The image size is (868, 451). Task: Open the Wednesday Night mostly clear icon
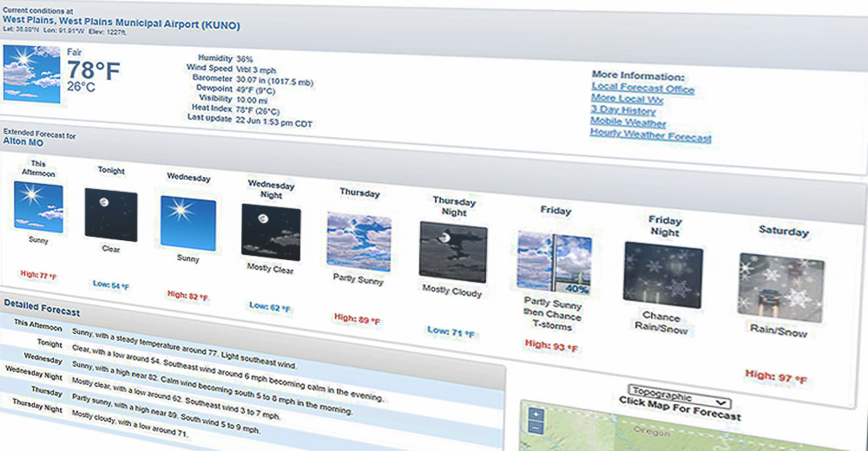[x=271, y=233]
